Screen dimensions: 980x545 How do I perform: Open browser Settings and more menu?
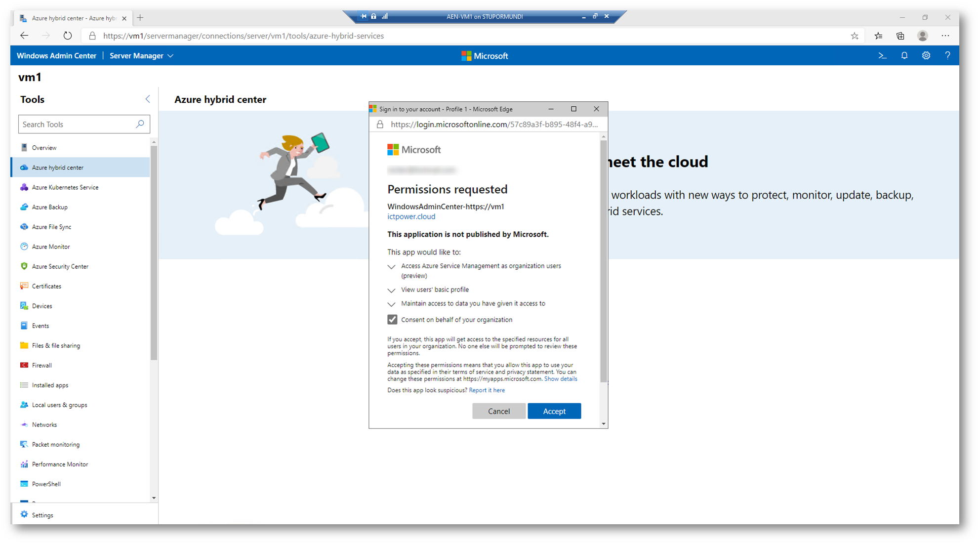945,36
